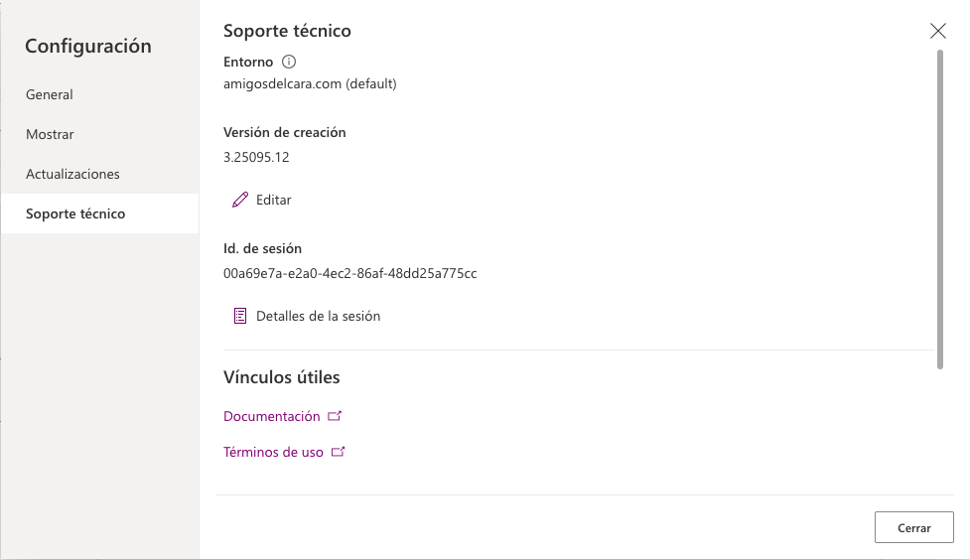Click the external-link icon beside Documentación
The width and height of the screenshot is (970, 560).
tap(335, 416)
